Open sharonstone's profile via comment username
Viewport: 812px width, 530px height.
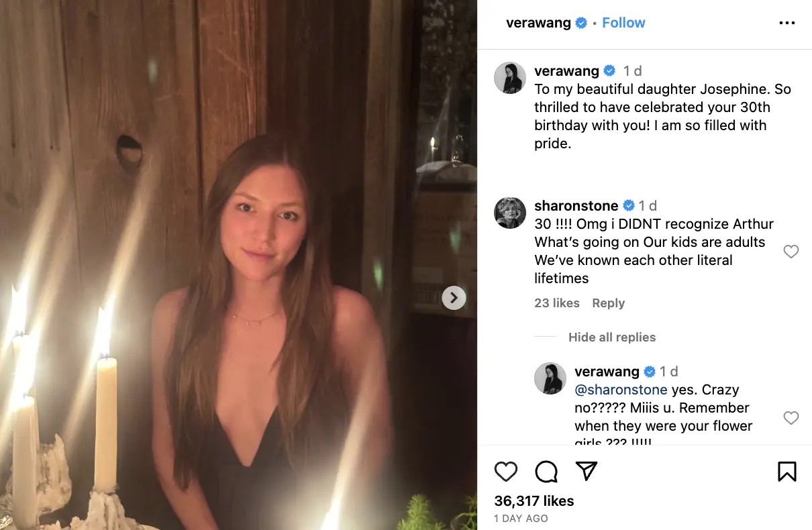coord(577,205)
